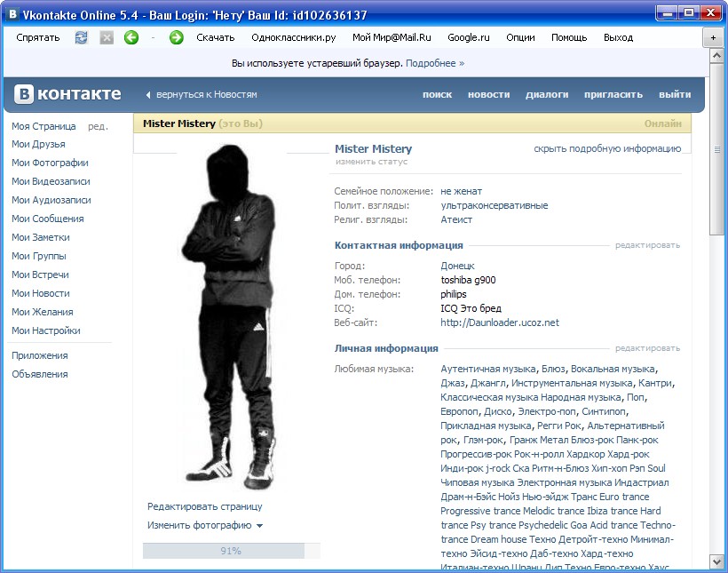Click the profile photo of Mister Mistery
Screen dimensions: 728x573
(231, 318)
